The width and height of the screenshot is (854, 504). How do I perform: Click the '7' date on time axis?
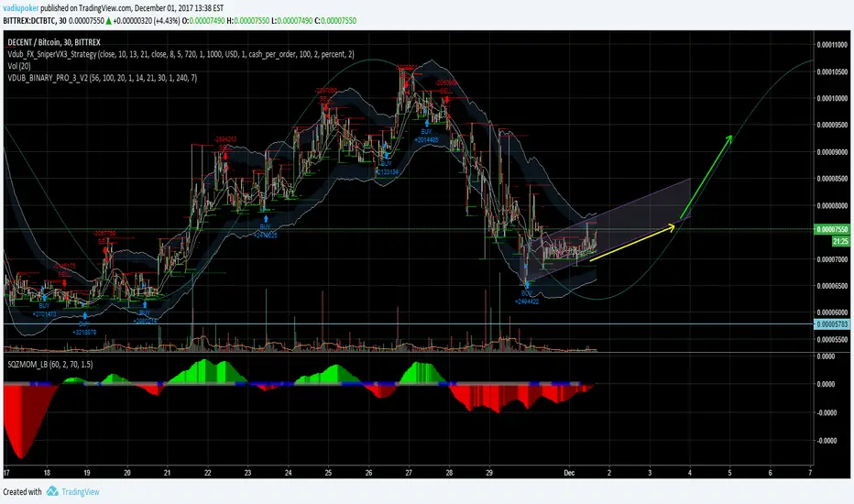(810, 473)
